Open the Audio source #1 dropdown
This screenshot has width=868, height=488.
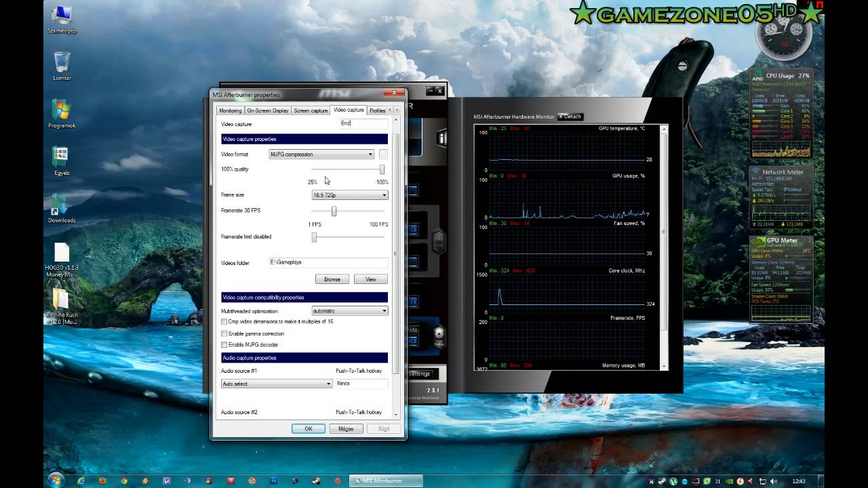point(277,384)
